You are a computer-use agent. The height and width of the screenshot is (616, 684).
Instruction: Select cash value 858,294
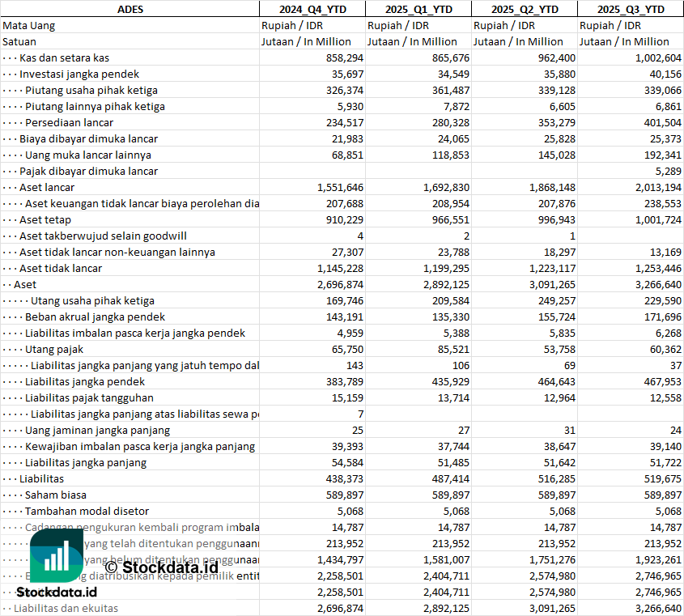[345, 57]
